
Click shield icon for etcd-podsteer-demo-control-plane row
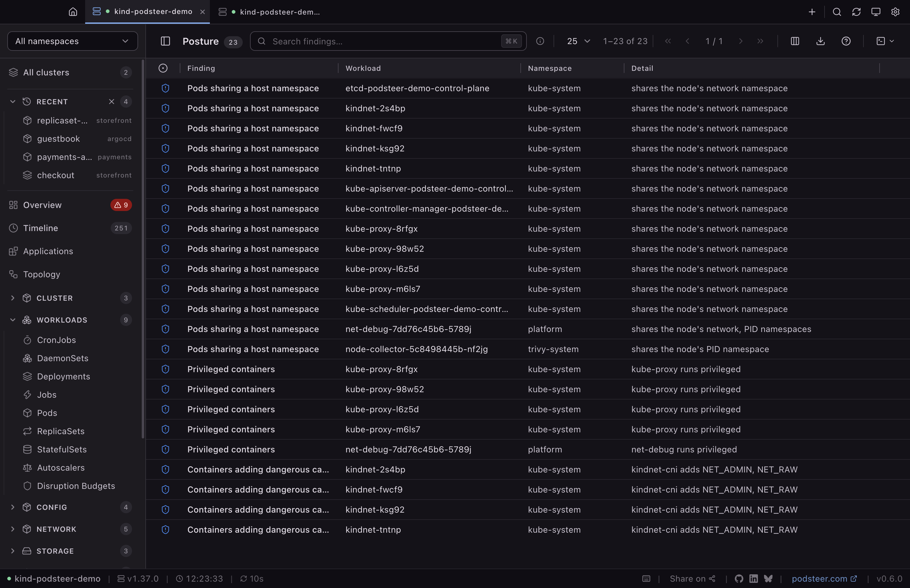[x=165, y=88]
